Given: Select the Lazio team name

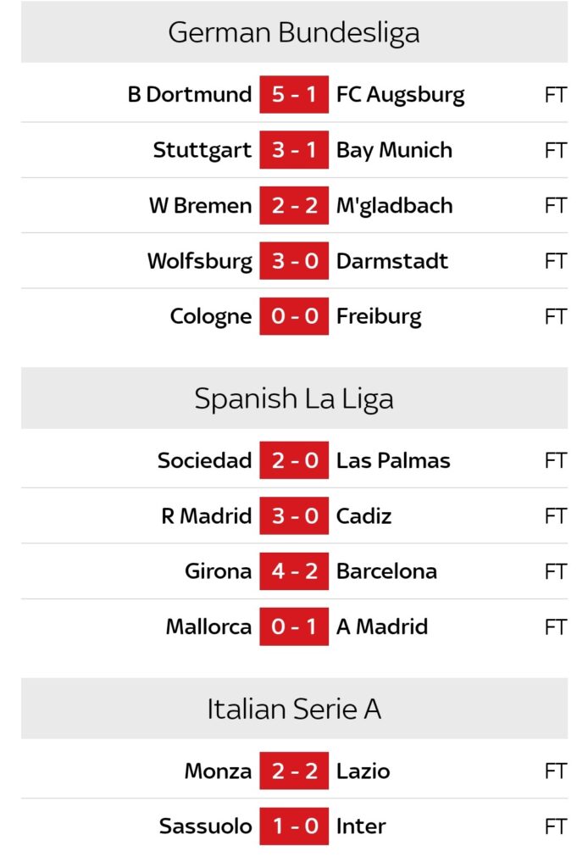Looking at the screenshot, I should tap(363, 771).
